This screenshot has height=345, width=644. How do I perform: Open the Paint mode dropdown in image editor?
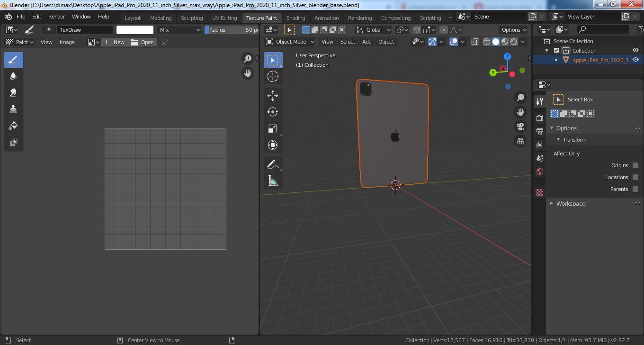point(19,42)
